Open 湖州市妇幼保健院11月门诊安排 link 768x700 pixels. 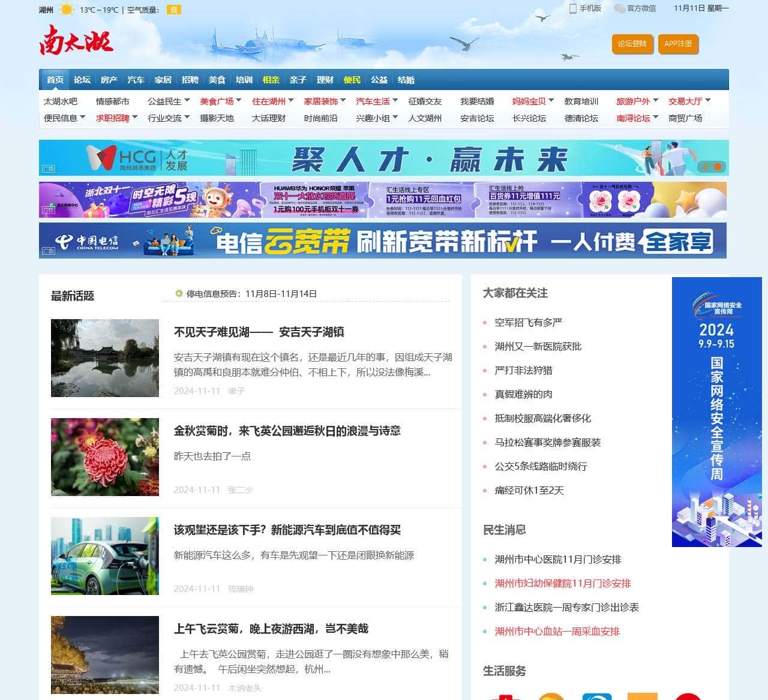[x=563, y=583]
